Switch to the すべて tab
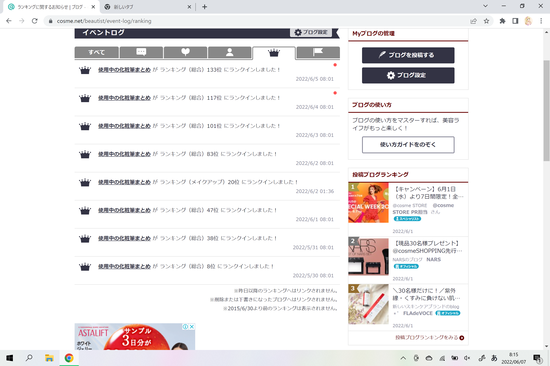The image size is (550, 366). pos(96,52)
